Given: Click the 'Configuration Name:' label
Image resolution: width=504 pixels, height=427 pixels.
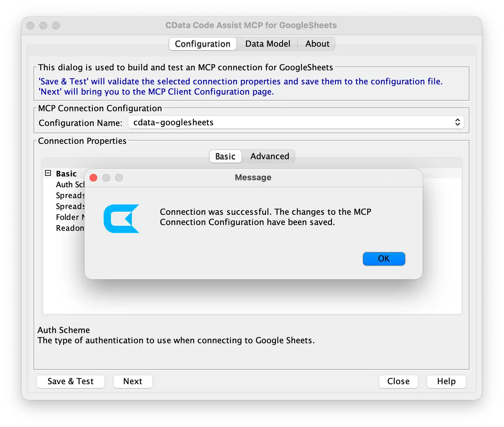Looking at the screenshot, I should click(80, 123).
